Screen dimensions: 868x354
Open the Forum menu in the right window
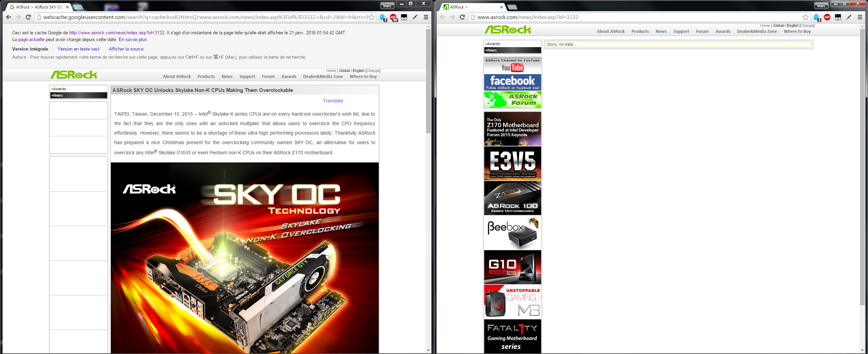(x=702, y=32)
